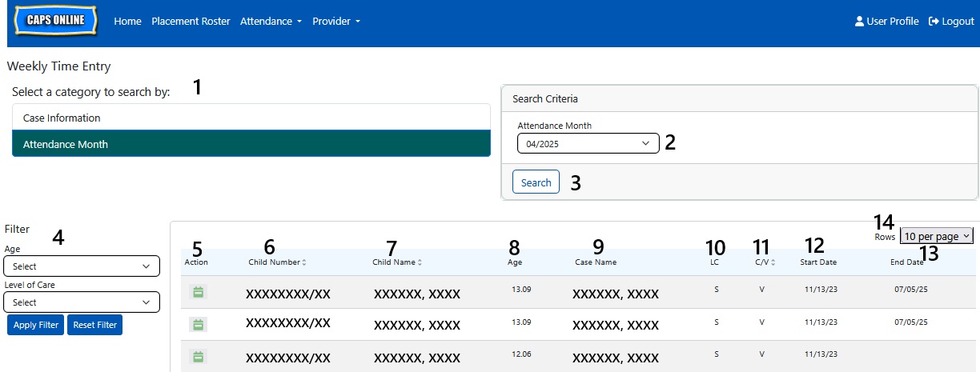
Task: Navigate to Home in the navbar
Action: click(127, 22)
